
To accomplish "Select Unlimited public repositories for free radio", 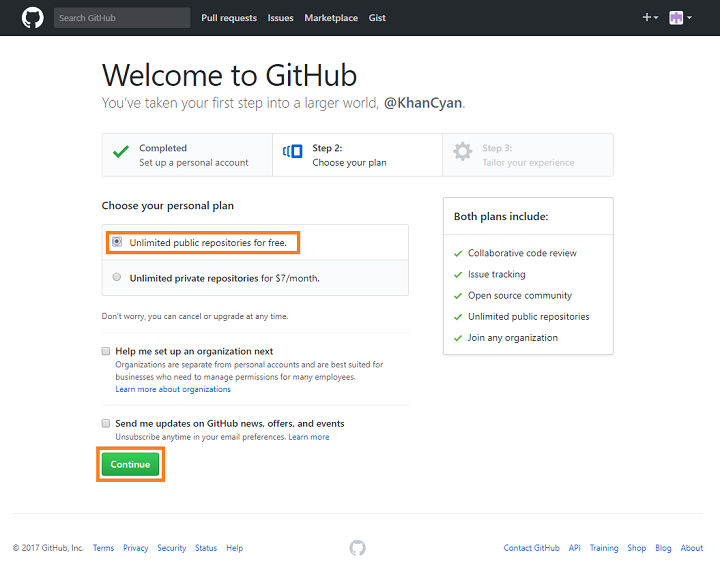I will [x=117, y=242].
